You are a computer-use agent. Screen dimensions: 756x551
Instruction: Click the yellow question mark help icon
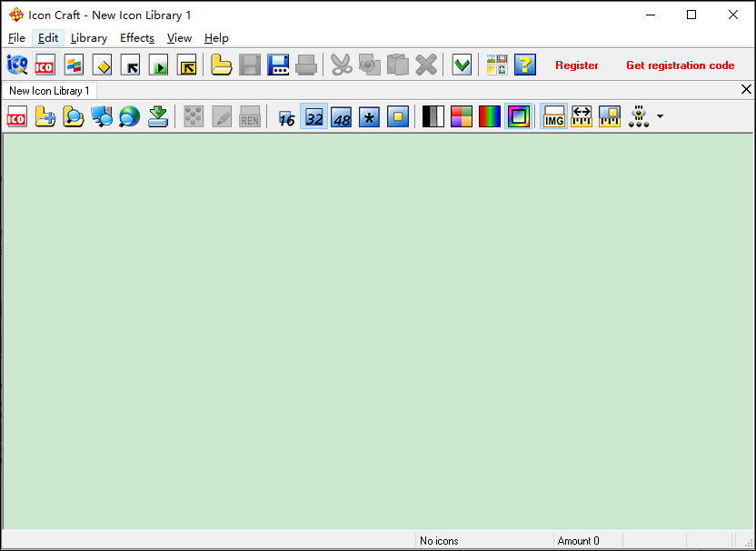(x=525, y=65)
